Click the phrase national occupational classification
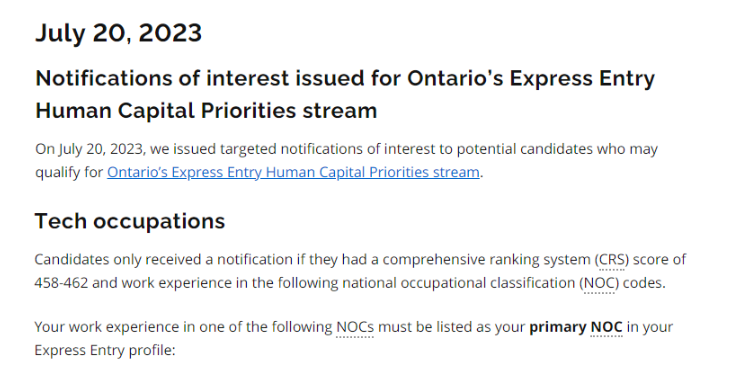Screen dimensions: 753x386 coord(459,283)
